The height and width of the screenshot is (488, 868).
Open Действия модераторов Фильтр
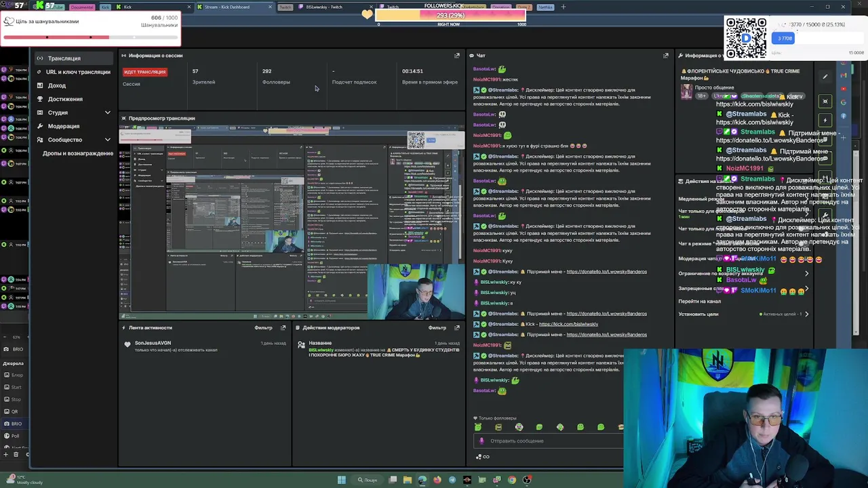click(437, 328)
